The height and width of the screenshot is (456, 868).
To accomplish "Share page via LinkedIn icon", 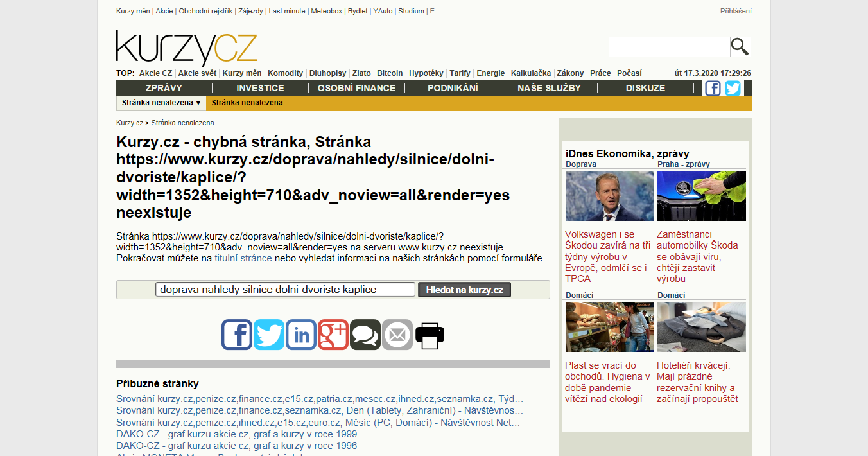I will click(301, 335).
